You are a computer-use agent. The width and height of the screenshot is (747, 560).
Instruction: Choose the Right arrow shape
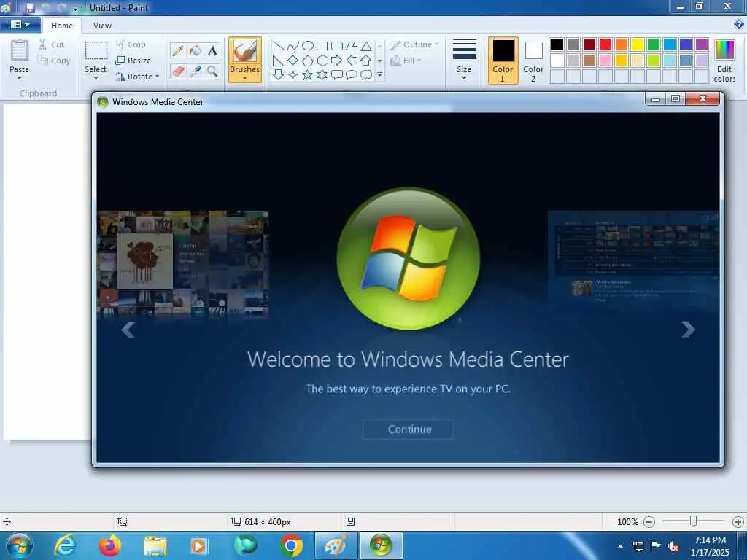tap(337, 61)
